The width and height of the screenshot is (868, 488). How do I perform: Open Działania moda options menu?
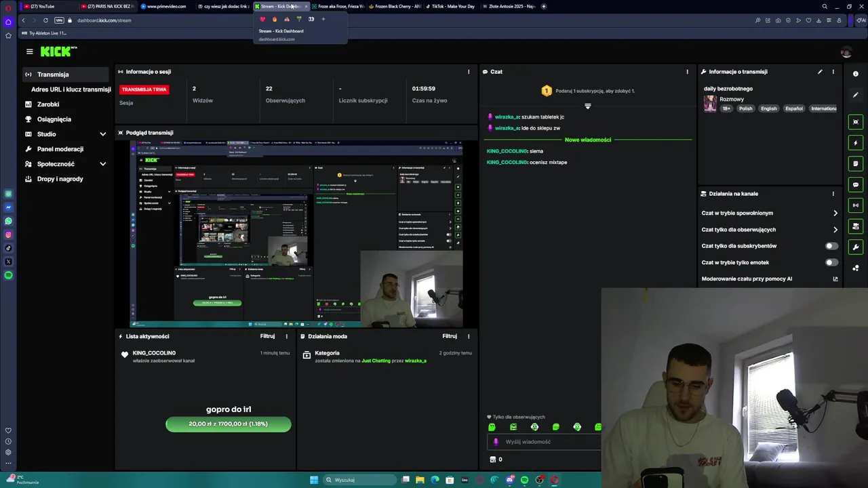(469, 336)
